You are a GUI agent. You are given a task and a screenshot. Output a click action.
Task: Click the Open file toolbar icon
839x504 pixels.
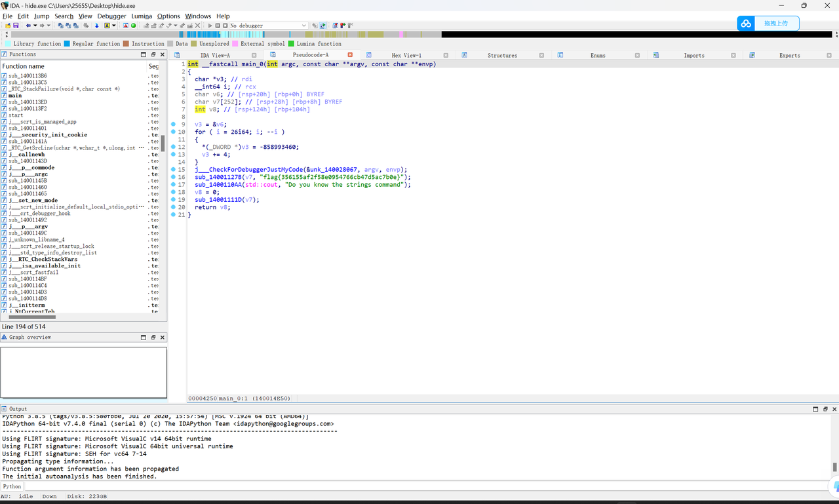tap(8, 26)
